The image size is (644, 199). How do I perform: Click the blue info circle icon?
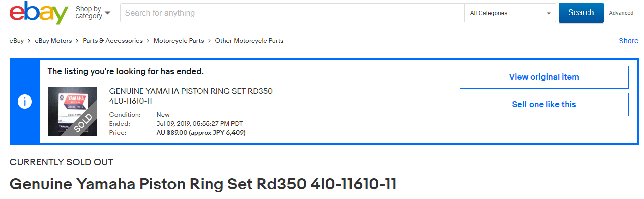(x=25, y=102)
